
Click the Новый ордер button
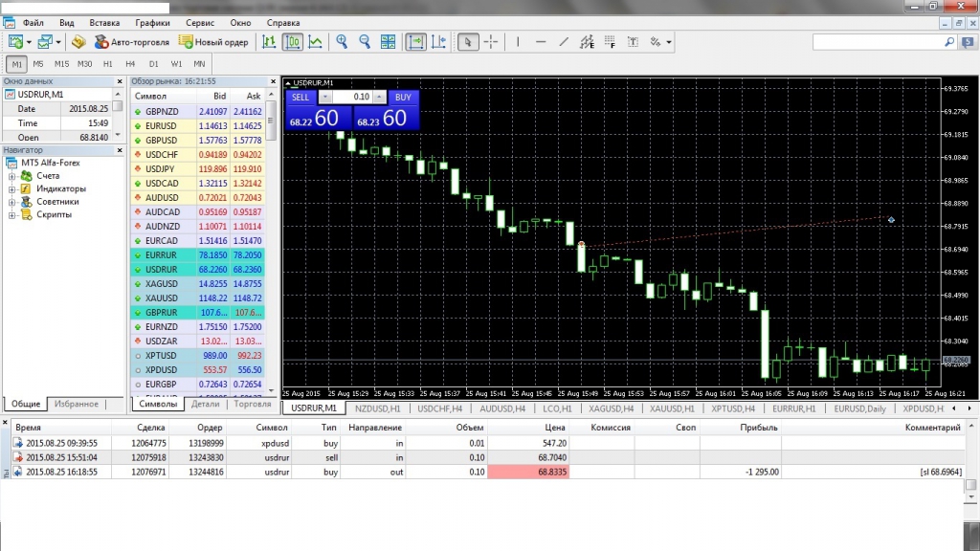214,42
